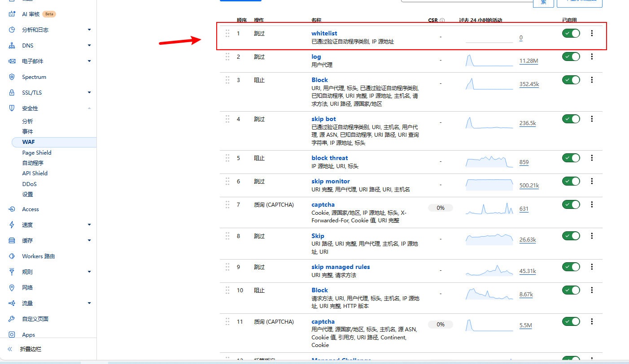Turn off the skip monitor rule

pyautogui.click(x=571, y=181)
